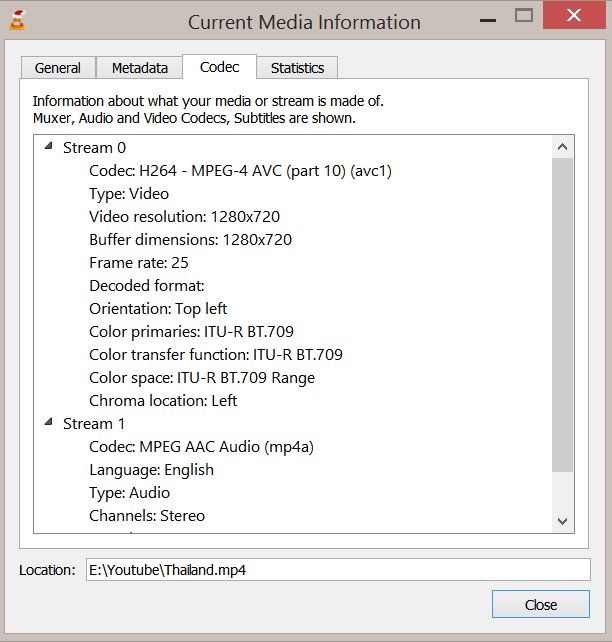Select 'Codec: MPEG AAC Audio (mp4a)' row
612x642 pixels.
201,447
